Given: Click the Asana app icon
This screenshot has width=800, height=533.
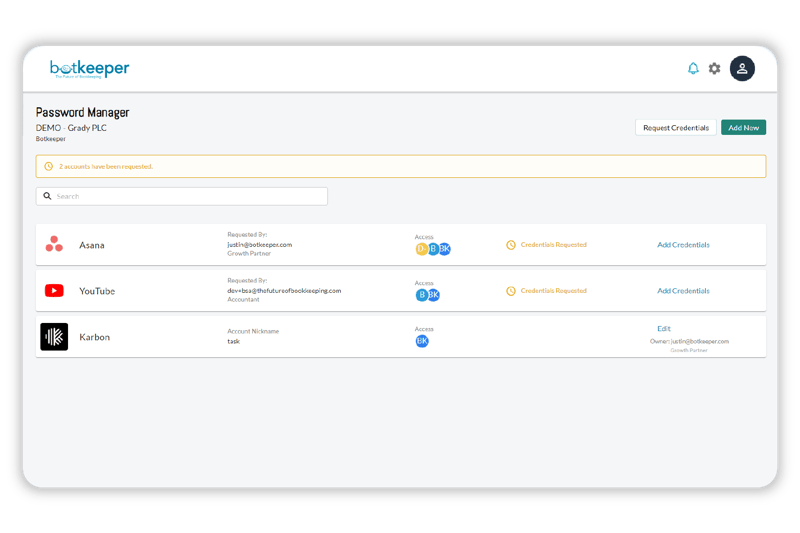Looking at the screenshot, I should coord(54,244).
